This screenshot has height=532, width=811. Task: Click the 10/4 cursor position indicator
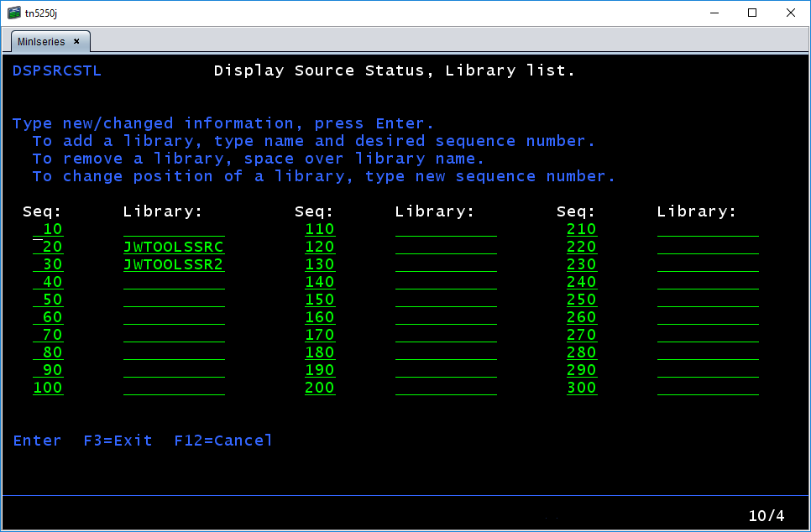point(767,515)
